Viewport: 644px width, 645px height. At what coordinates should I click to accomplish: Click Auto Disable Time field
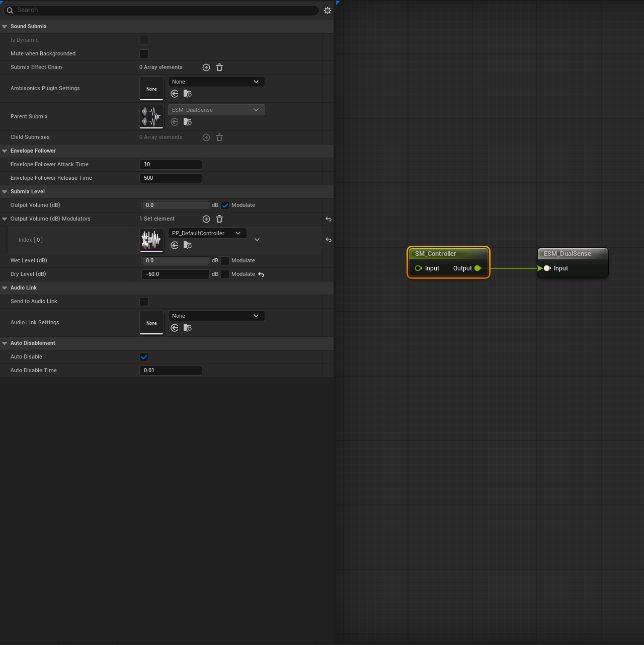[171, 371]
